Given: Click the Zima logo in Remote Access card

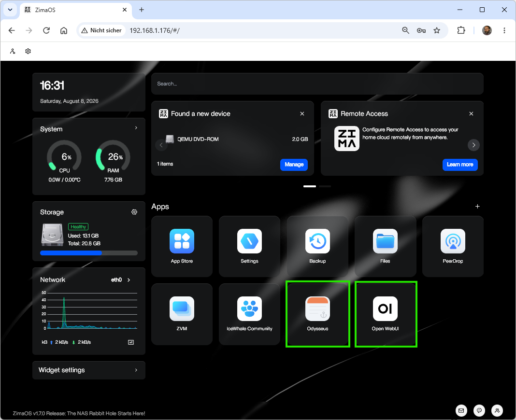Looking at the screenshot, I should [x=346, y=139].
